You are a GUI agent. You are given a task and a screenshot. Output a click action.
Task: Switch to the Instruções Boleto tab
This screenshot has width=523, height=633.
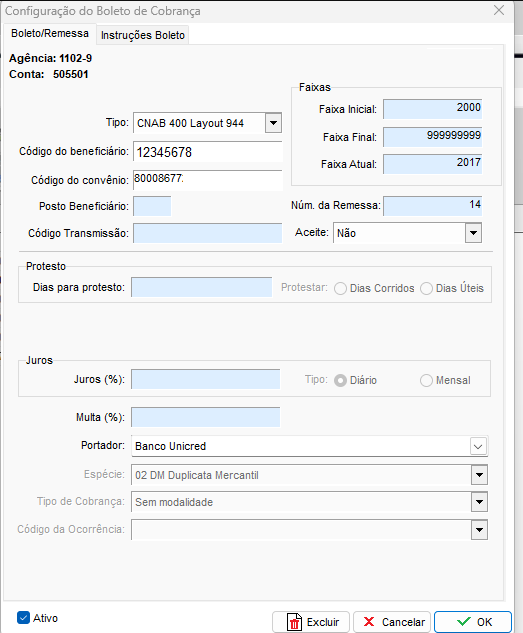143,36
